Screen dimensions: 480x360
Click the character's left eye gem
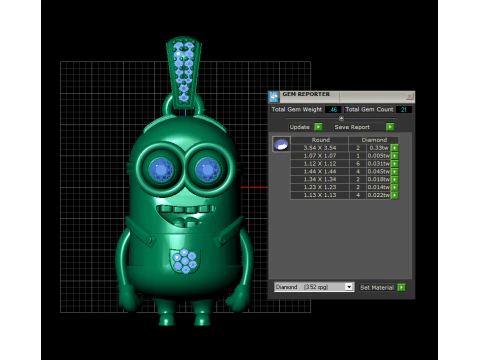(x=161, y=170)
